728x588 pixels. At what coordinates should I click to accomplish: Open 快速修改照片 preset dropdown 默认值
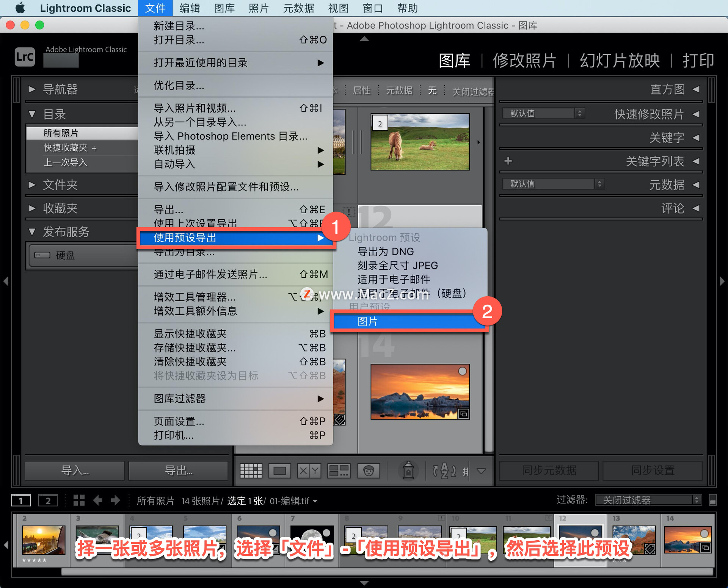(x=544, y=113)
